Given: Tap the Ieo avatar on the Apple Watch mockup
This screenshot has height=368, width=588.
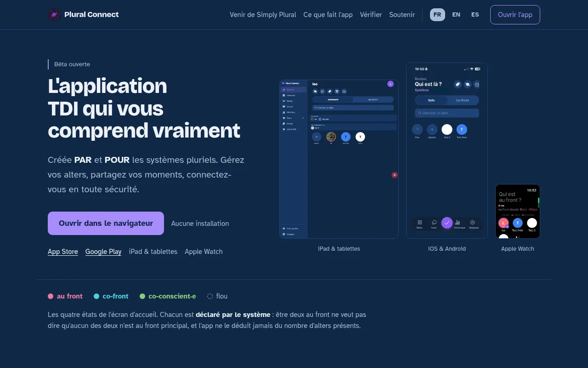Looking at the screenshot, I should (x=503, y=223).
